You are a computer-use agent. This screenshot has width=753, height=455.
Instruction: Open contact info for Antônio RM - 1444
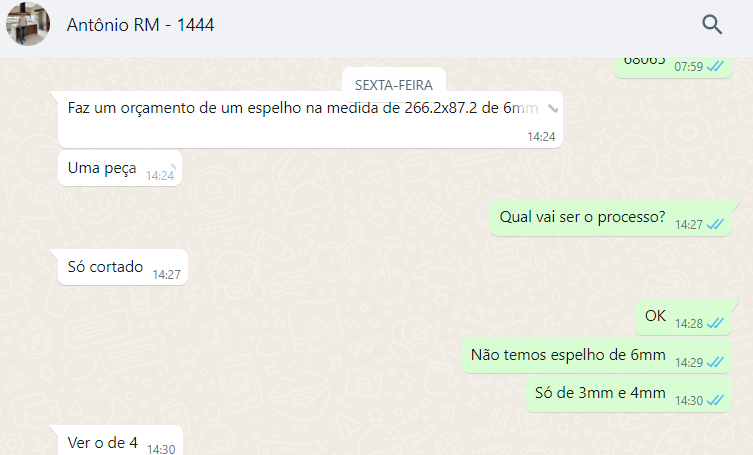point(140,25)
